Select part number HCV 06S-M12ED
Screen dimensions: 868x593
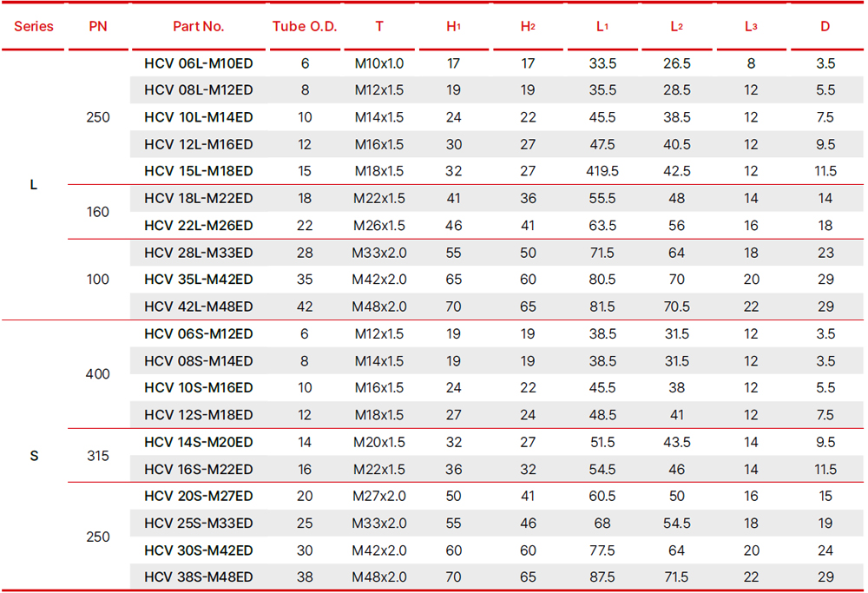[199, 334]
